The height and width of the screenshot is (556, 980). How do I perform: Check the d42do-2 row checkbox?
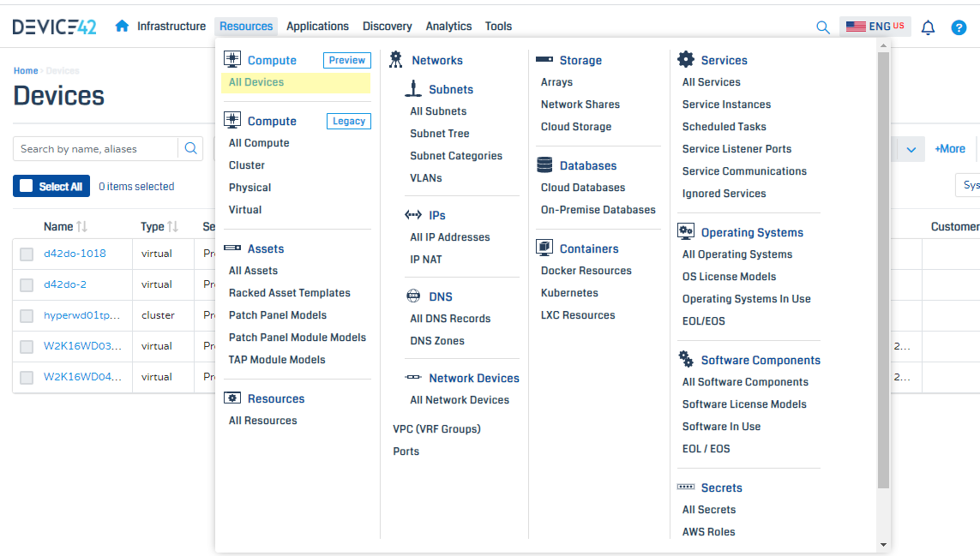click(x=27, y=285)
